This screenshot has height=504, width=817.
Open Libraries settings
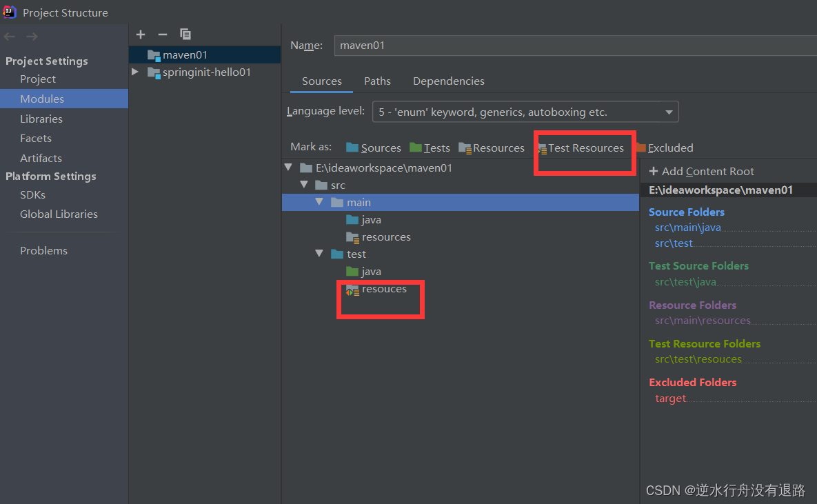(41, 119)
